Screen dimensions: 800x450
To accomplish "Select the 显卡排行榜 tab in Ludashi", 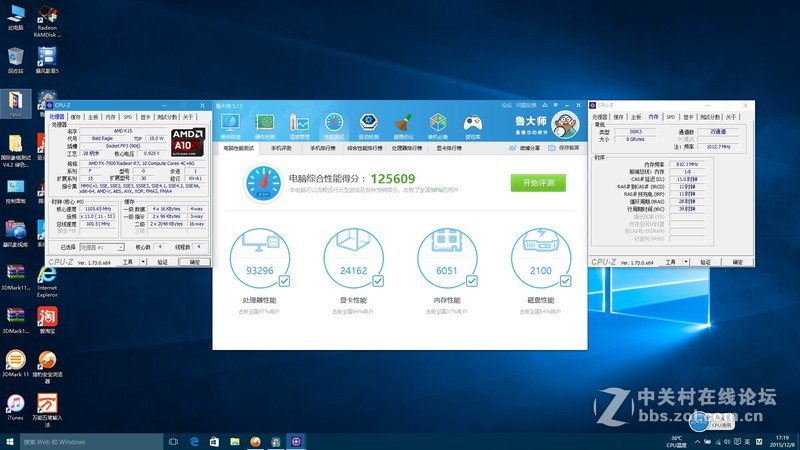I will click(x=449, y=148).
